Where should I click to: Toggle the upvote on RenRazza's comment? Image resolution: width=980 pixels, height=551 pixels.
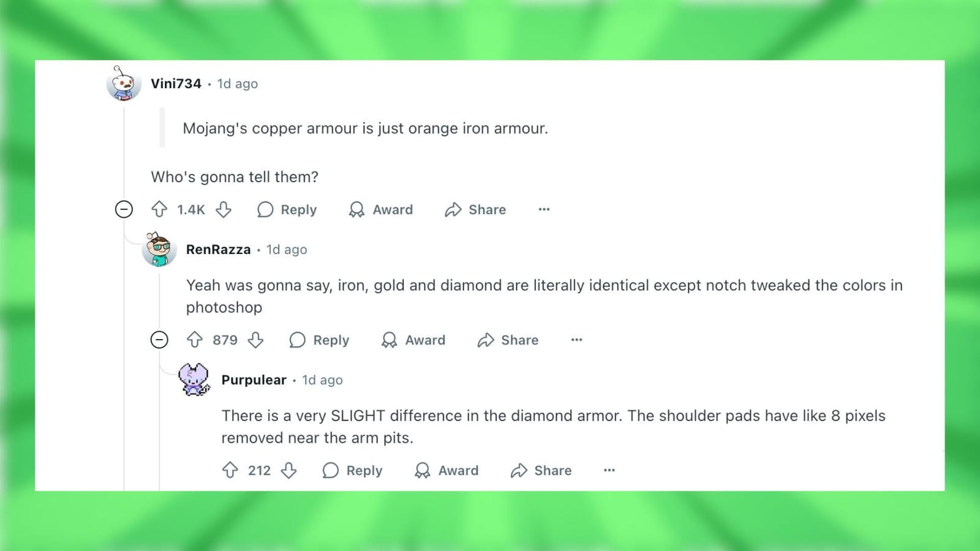195,340
